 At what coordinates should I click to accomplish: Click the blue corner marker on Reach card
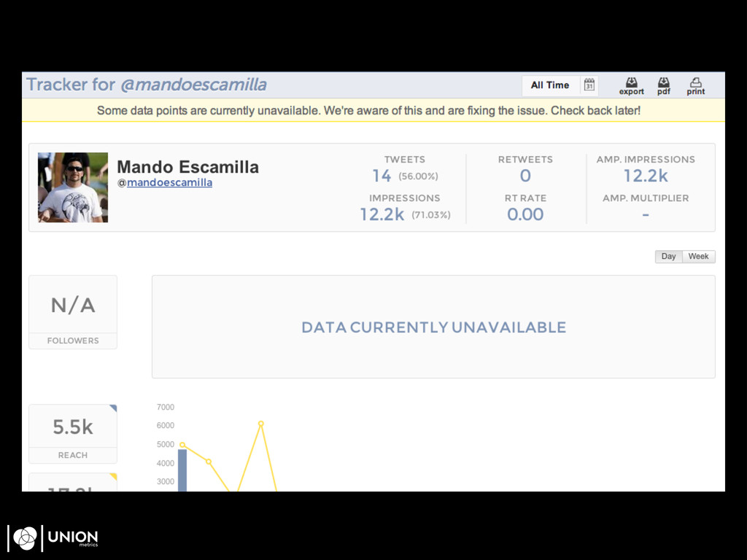tap(113, 408)
